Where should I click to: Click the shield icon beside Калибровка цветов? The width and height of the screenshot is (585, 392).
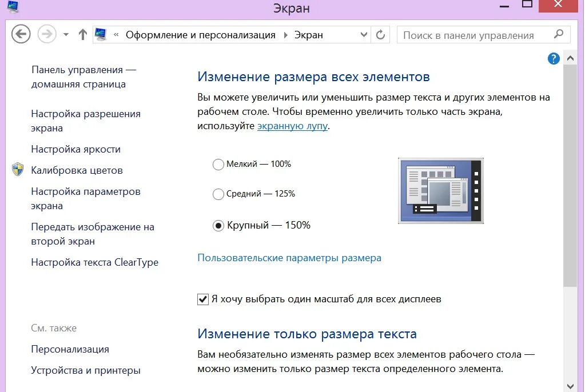pyautogui.click(x=18, y=169)
